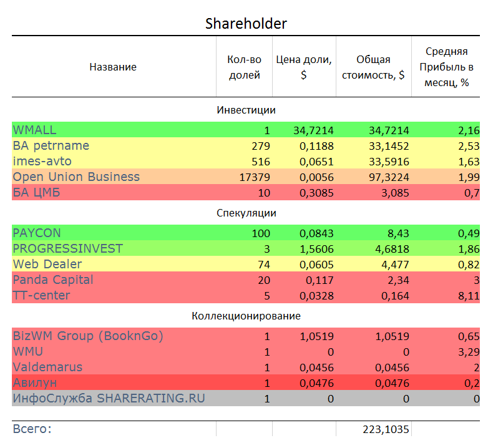Image resolution: width=493 pixels, height=448 pixels.
Task: Click share count '17379' for Open Union Business
Action: (255, 177)
